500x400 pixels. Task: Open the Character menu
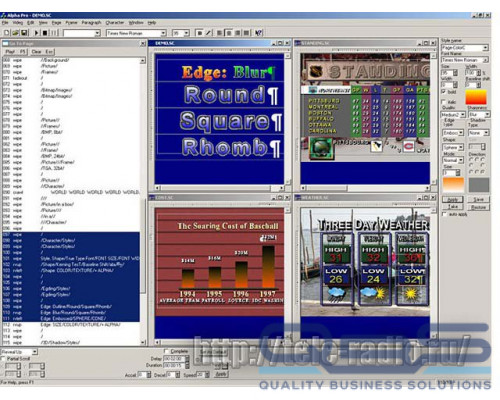click(x=115, y=23)
